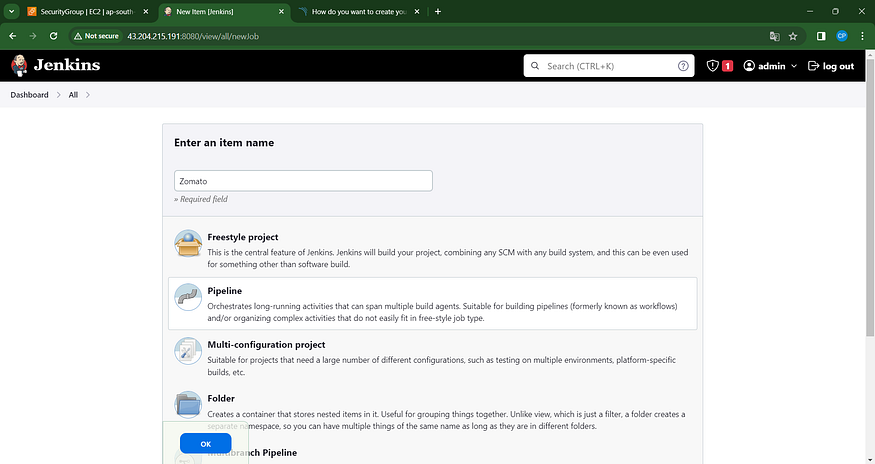875x464 pixels.
Task: Click the OK button
Action: [205, 444]
